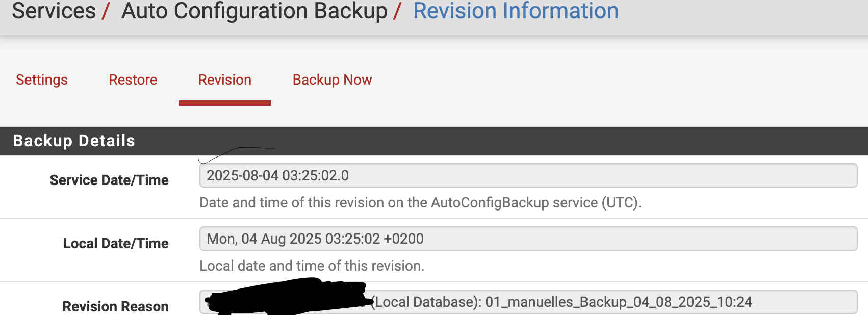Click the Revision Reason label

click(x=115, y=306)
